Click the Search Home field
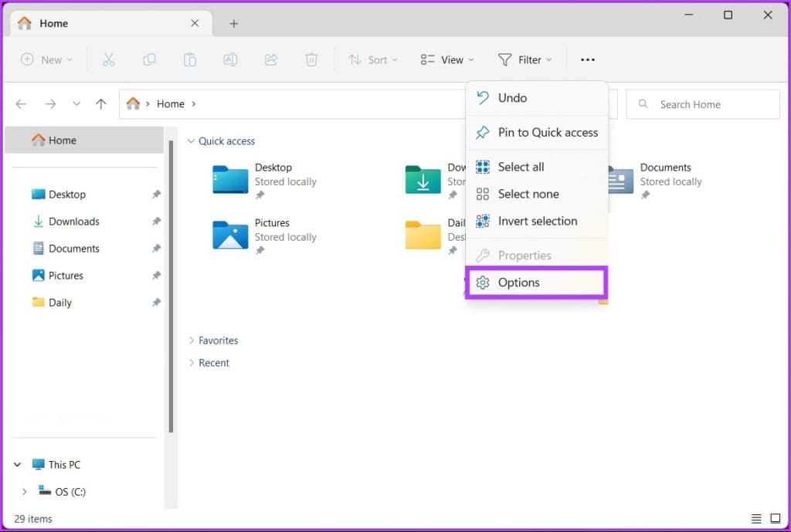Image resolution: width=791 pixels, height=532 pixels. (703, 104)
